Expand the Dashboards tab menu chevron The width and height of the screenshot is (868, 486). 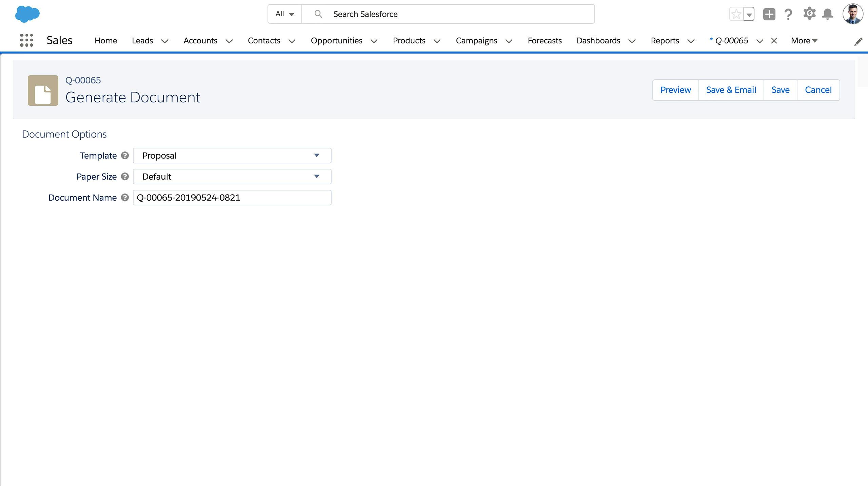[x=632, y=41]
